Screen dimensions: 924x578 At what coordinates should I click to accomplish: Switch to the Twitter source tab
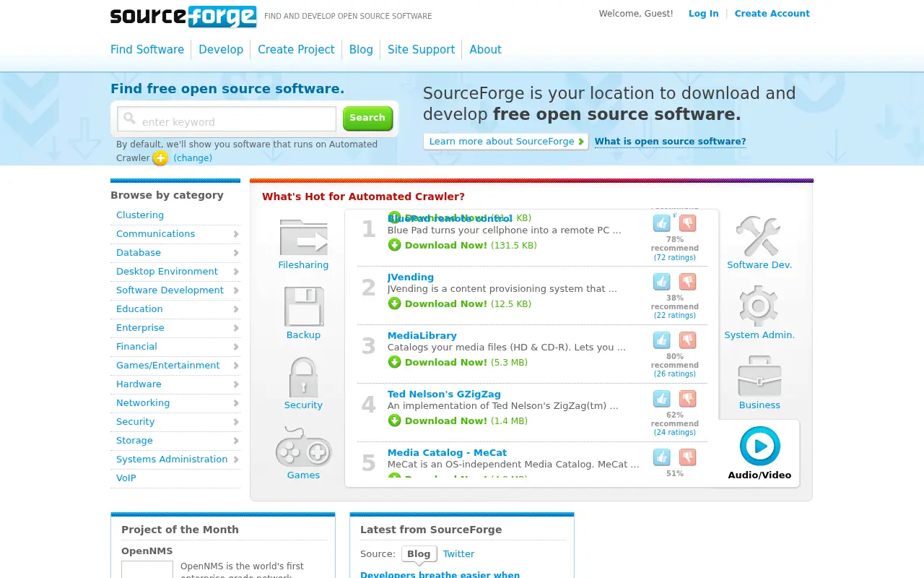pos(458,554)
